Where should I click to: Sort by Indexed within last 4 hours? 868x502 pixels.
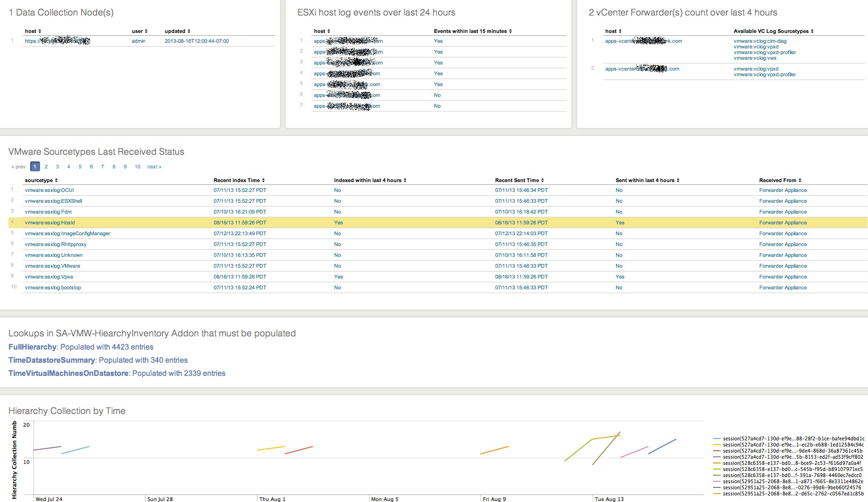pyautogui.click(x=370, y=180)
